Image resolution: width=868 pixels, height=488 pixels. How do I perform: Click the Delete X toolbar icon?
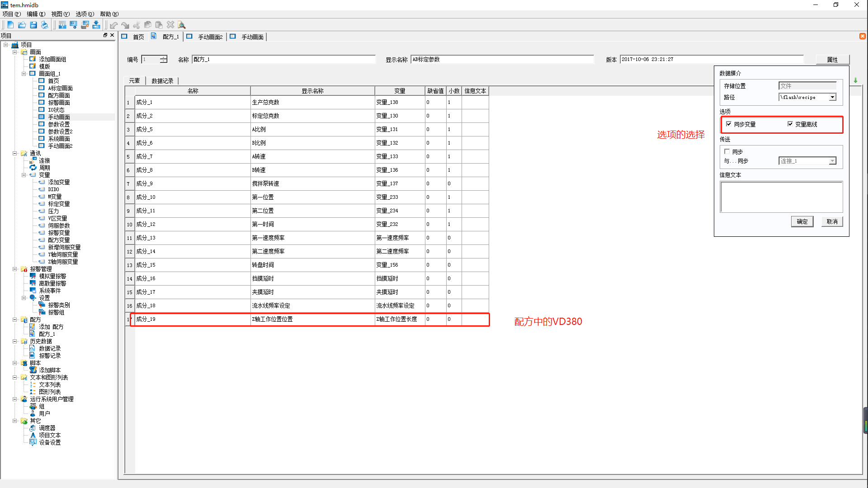(170, 25)
